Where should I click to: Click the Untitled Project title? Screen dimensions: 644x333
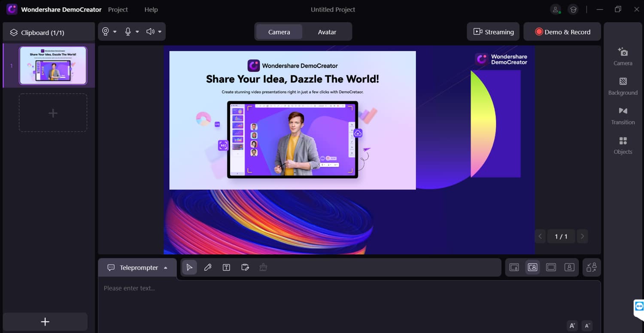pos(333,9)
